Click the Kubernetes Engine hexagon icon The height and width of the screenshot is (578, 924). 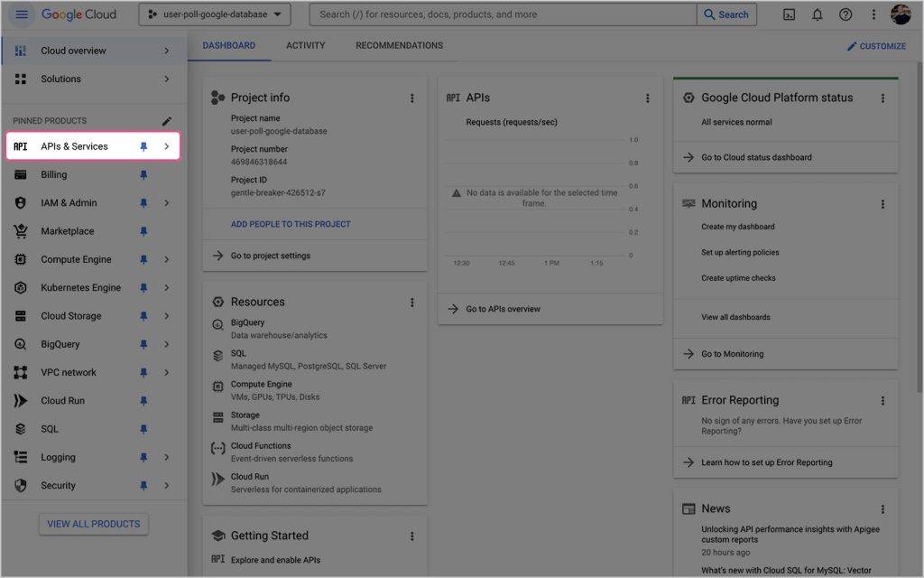coord(21,288)
